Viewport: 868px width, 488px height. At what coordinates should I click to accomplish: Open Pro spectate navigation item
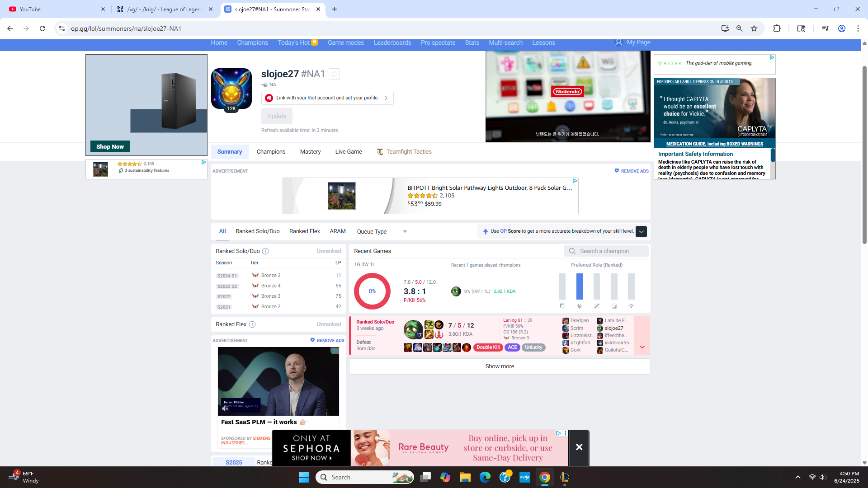(x=438, y=43)
